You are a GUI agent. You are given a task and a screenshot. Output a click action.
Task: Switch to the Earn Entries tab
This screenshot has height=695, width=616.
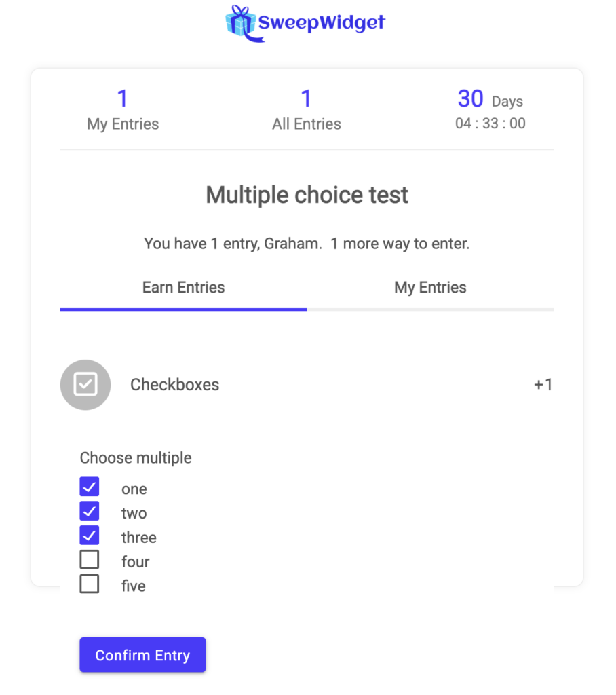click(x=183, y=288)
